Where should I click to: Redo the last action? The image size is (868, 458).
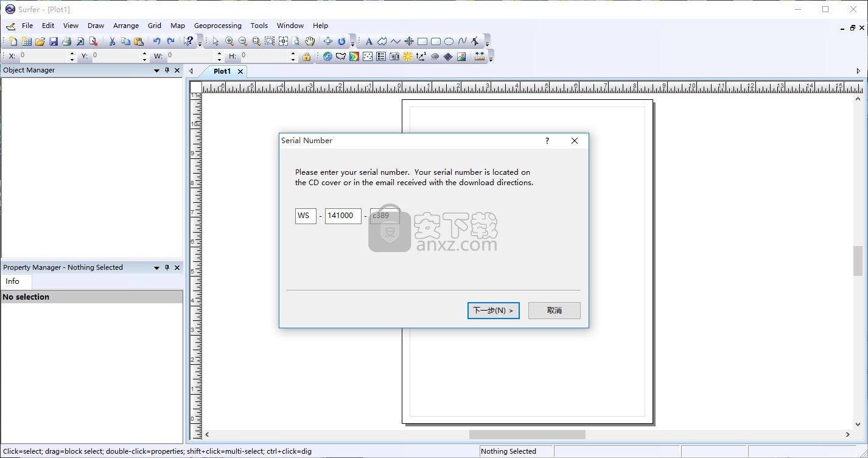click(170, 41)
